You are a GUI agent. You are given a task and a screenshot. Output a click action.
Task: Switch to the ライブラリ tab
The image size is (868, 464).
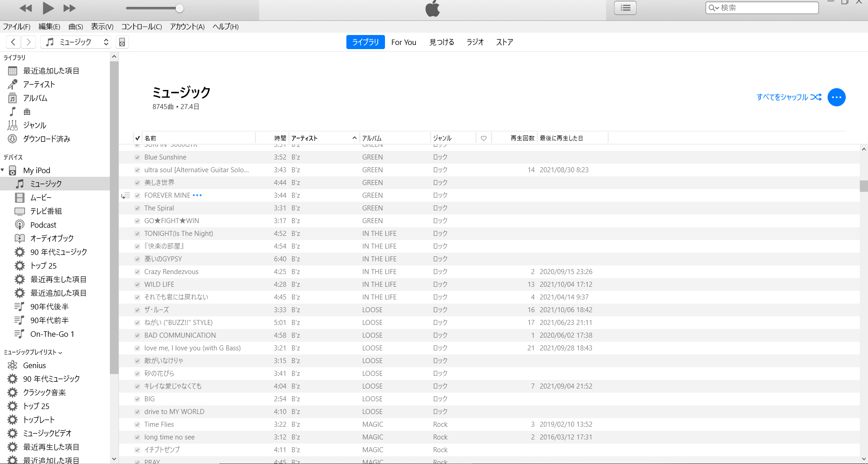click(365, 42)
